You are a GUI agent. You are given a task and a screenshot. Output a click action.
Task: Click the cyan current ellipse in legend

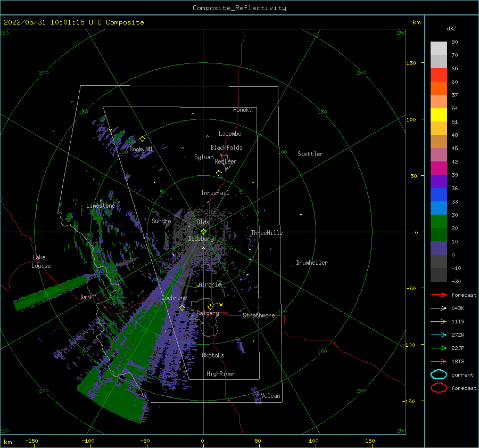coord(439,374)
